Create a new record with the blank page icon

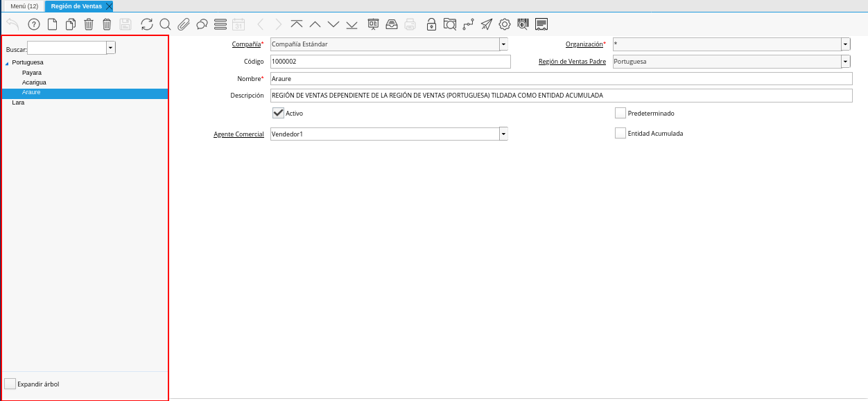(52, 24)
